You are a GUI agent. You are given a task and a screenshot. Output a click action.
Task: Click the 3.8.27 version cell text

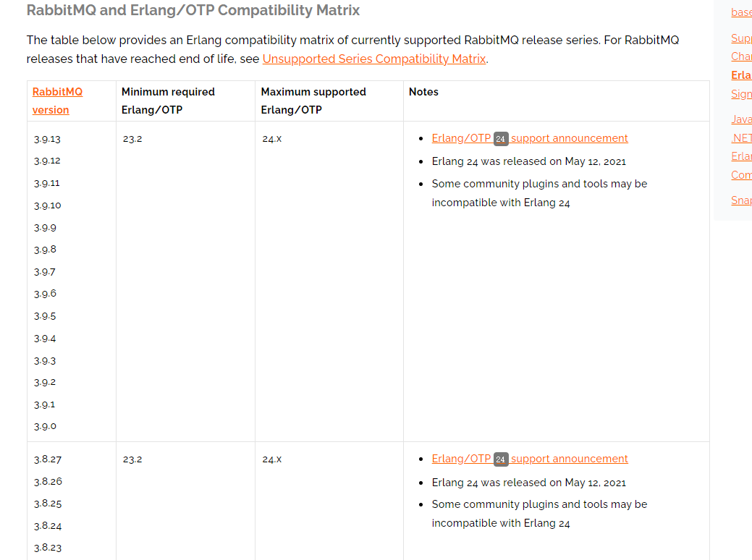(x=48, y=459)
